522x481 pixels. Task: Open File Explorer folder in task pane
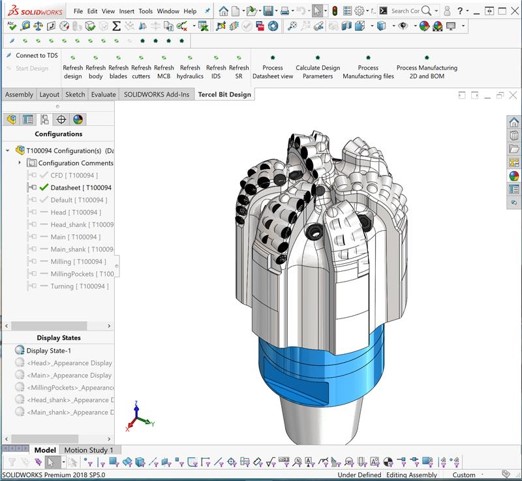tap(514, 149)
